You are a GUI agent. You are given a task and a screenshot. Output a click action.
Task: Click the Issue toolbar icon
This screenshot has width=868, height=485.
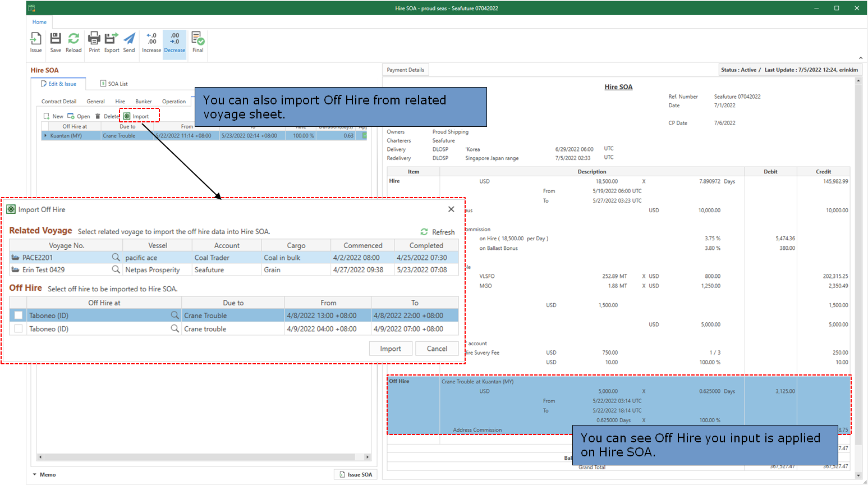tap(36, 43)
